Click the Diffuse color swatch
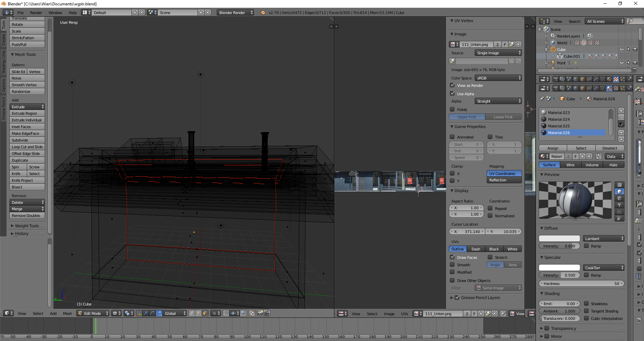Screen dimensions: 644x341 tap(559, 238)
